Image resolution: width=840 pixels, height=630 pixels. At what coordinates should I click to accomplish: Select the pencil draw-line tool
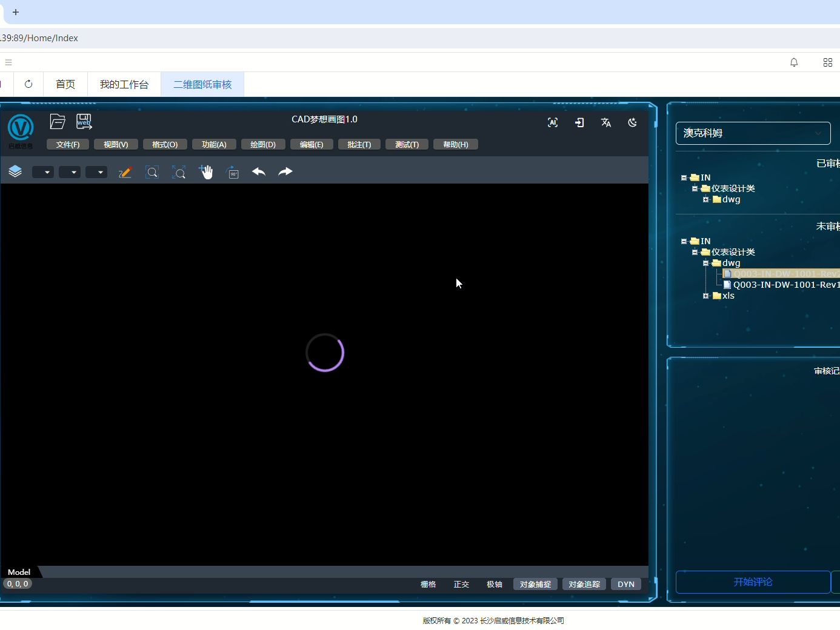[125, 172]
